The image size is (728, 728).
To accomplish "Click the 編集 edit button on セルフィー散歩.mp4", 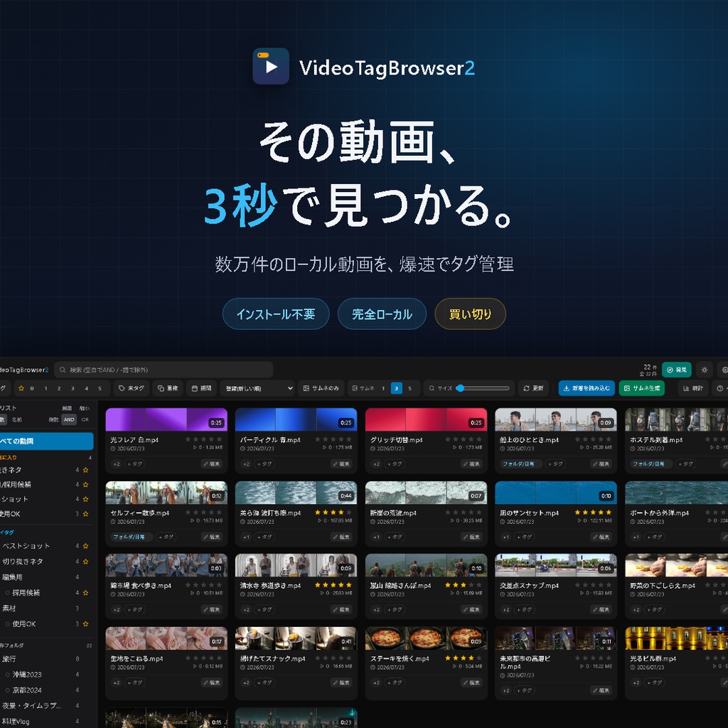I will (212, 537).
